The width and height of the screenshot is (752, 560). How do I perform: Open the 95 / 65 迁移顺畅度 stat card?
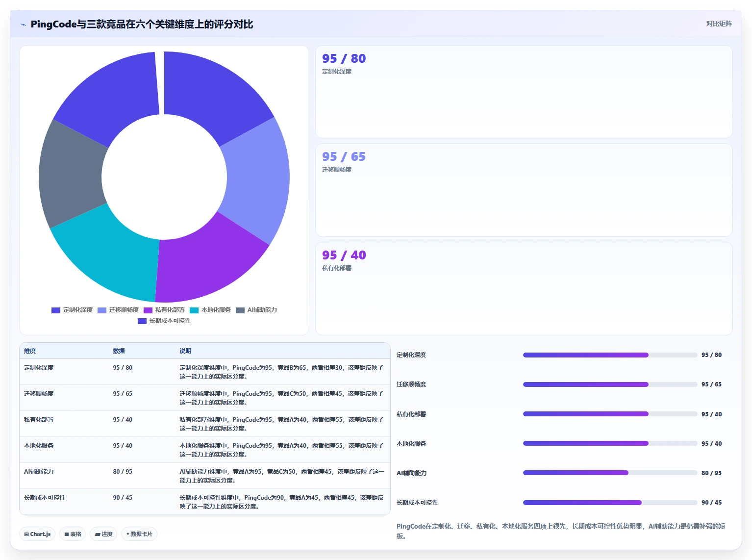[524, 190]
